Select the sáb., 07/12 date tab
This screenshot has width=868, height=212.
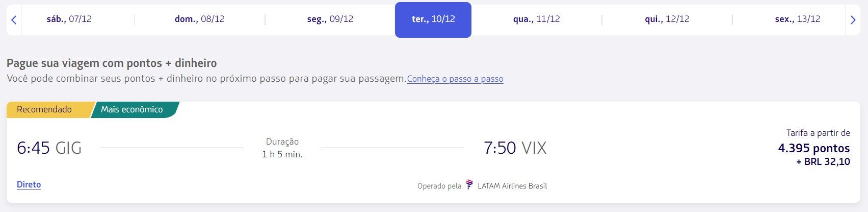pos(69,19)
